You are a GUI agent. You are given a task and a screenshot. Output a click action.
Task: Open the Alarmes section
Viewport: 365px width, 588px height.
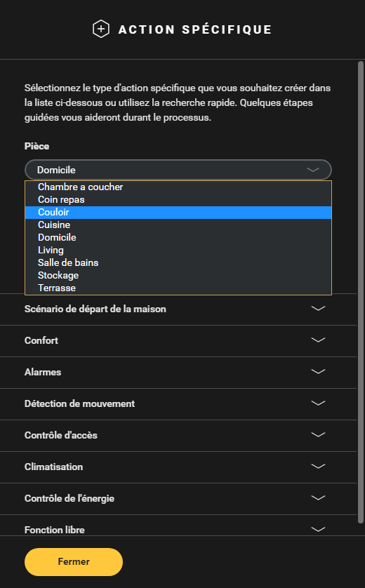[178, 373]
